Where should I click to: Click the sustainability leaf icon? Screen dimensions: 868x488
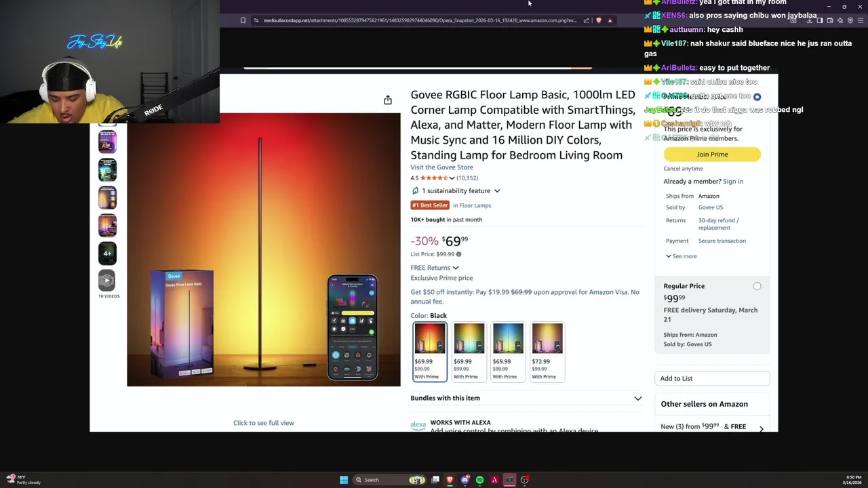click(415, 191)
